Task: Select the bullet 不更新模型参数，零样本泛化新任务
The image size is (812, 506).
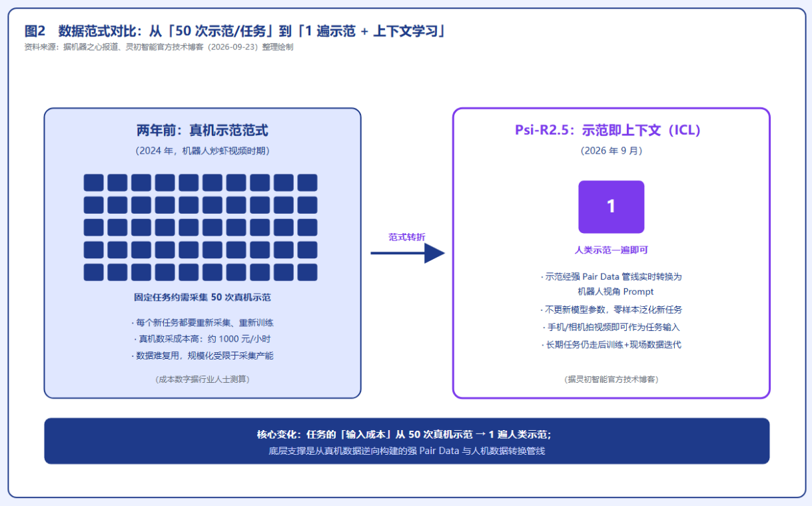Action: coord(611,310)
